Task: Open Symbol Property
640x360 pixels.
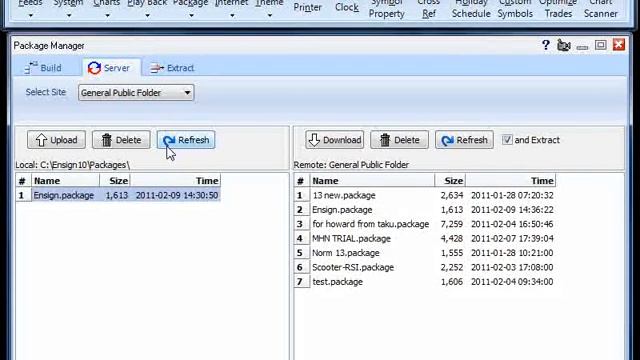Action: (x=387, y=9)
